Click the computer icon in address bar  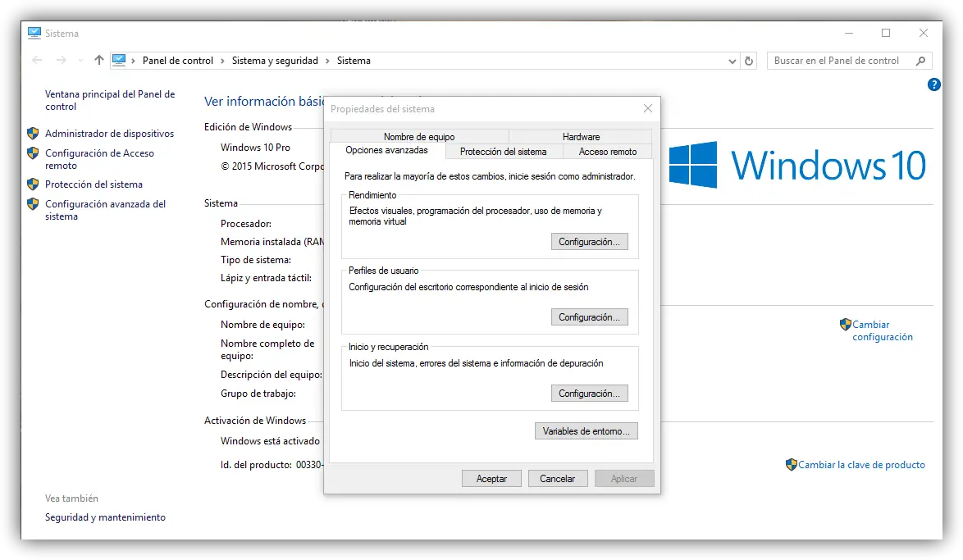[119, 60]
